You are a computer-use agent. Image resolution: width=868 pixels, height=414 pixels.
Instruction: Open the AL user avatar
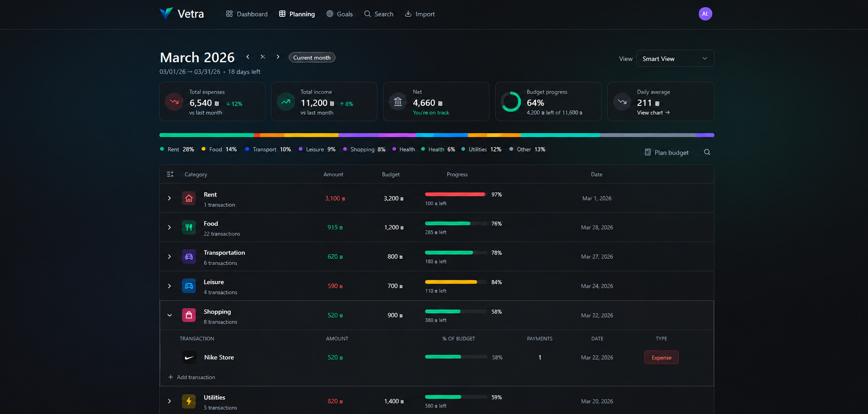pyautogui.click(x=705, y=14)
